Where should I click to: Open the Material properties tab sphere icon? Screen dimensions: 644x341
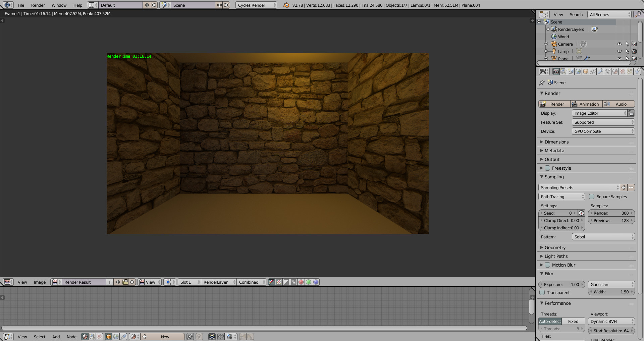(615, 71)
